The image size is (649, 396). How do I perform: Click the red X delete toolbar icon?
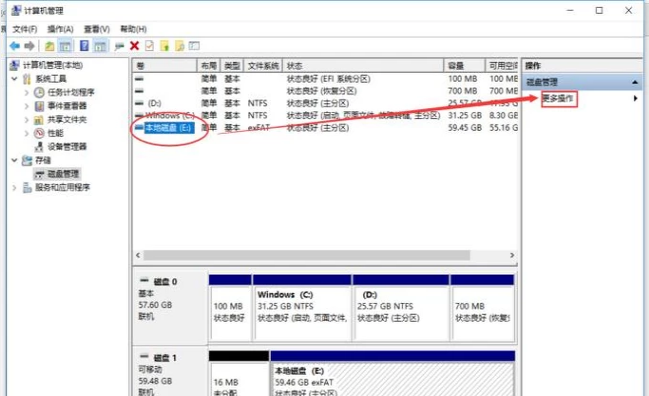135,46
